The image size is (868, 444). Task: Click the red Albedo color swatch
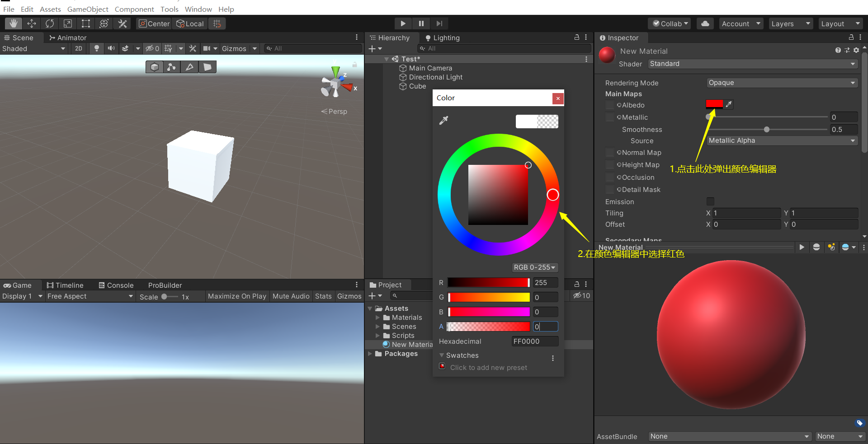pyautogui.click(x=713, y=104)
